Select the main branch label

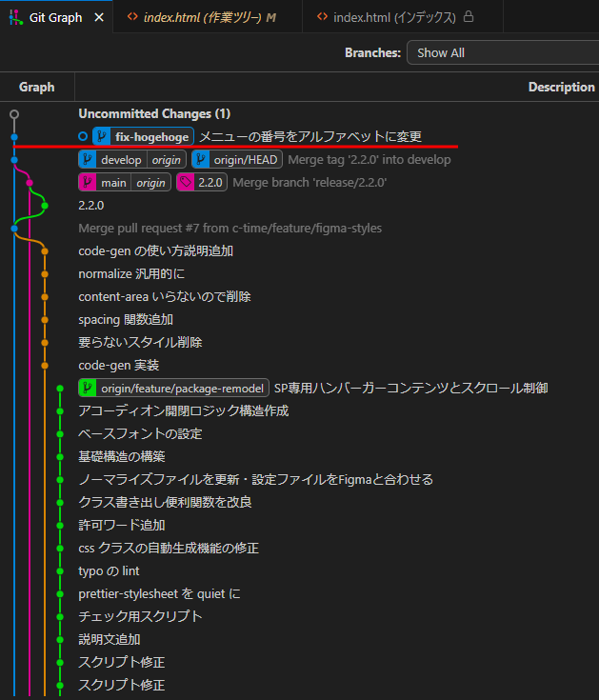click(x=113, y=182)
